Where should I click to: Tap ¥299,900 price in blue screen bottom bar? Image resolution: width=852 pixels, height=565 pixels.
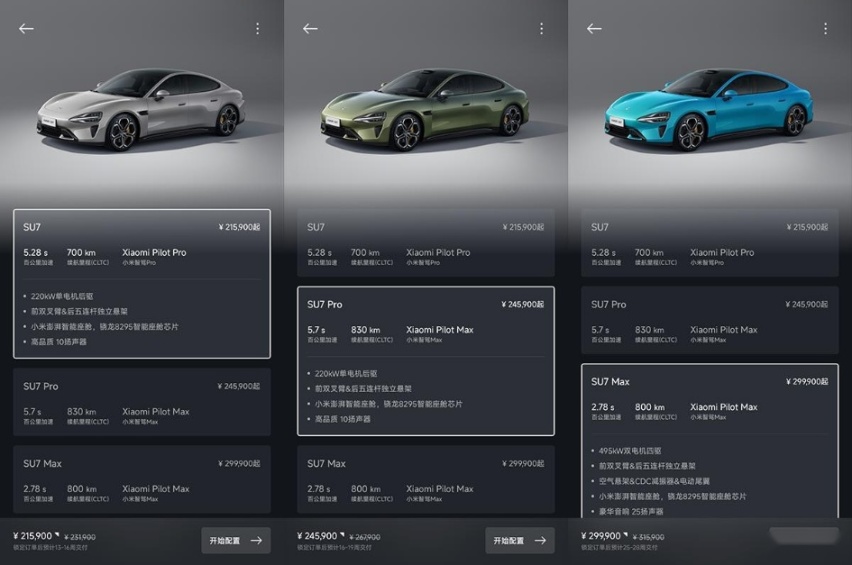(x=600, y=536)
